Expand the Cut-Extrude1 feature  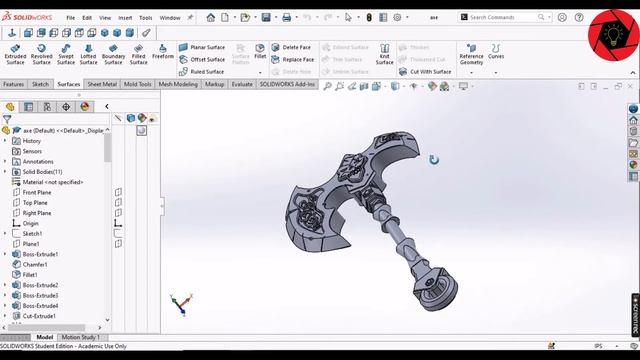coord(5,316)
